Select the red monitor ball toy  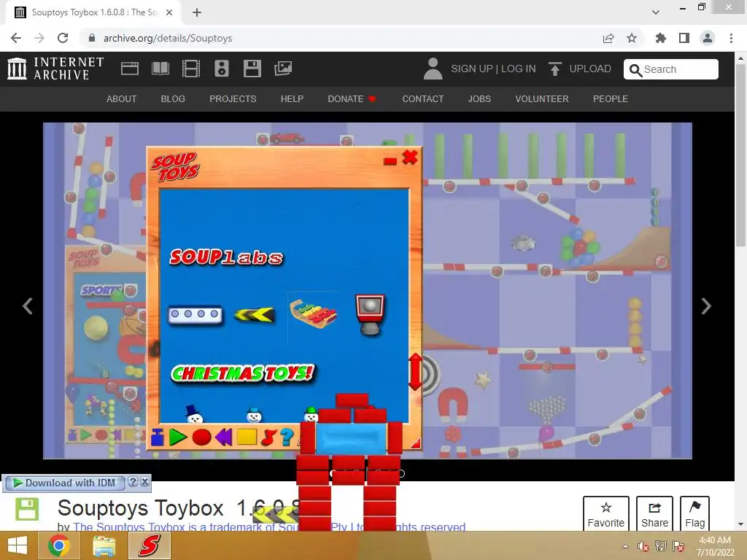coord(370,314)
